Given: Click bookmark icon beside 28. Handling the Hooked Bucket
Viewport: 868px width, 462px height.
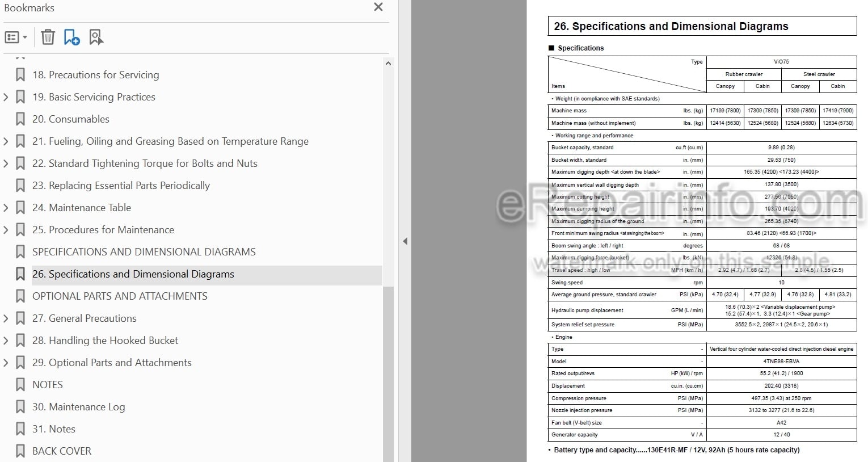Looking at the screenshot, I should click(20, 341).
